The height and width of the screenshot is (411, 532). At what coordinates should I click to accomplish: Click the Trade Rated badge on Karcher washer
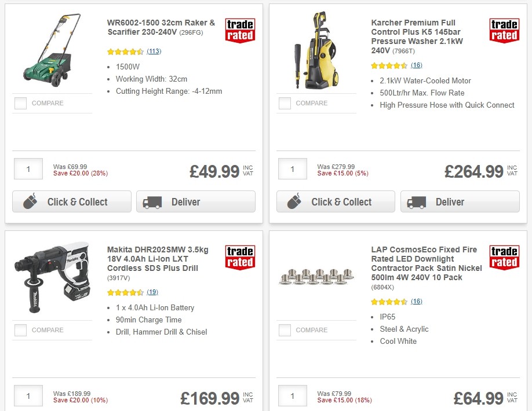[504, 29]
